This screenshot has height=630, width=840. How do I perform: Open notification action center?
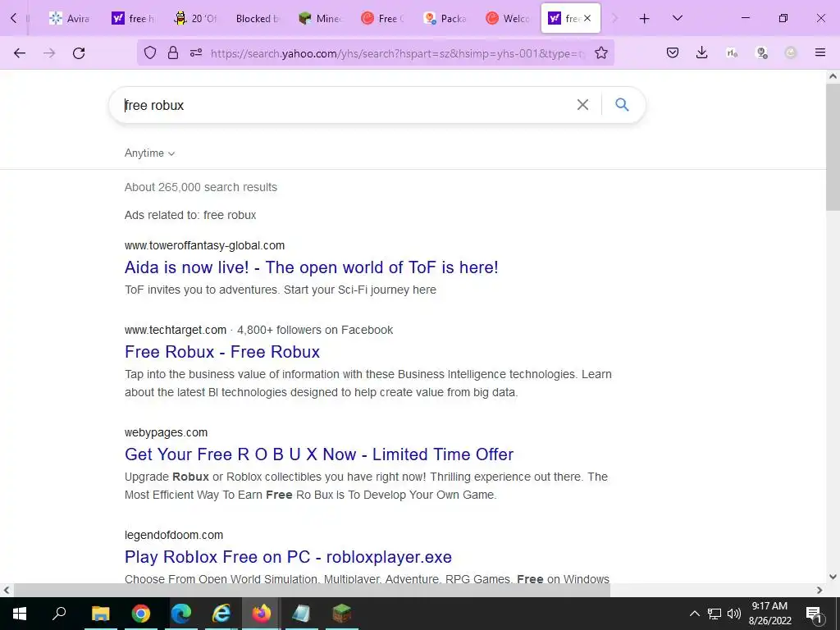coord(814,614)
